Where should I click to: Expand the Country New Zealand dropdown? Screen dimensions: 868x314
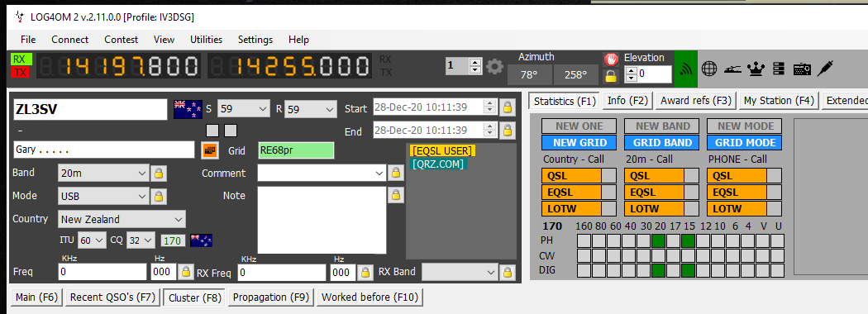[122, 219]
